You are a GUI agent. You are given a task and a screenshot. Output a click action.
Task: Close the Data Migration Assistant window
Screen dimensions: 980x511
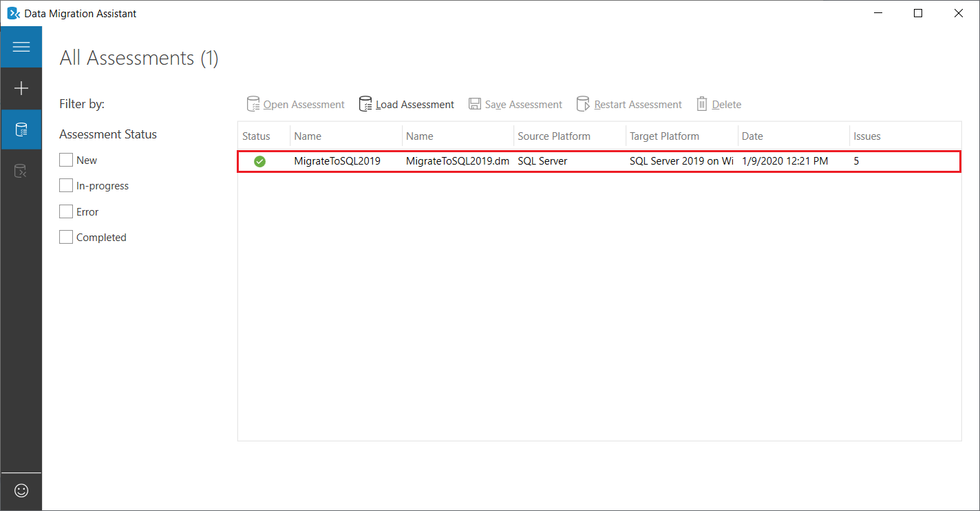click(959, 13)
